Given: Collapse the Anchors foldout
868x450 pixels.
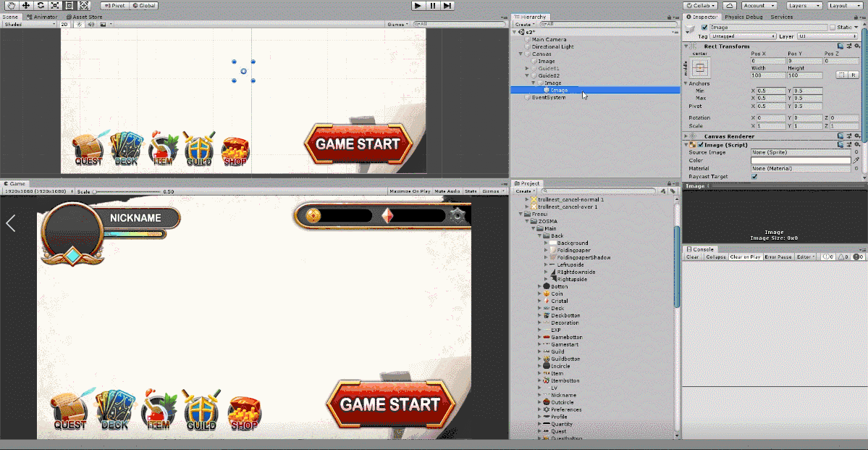Looking at the screenshot, I should pos(686,83).
